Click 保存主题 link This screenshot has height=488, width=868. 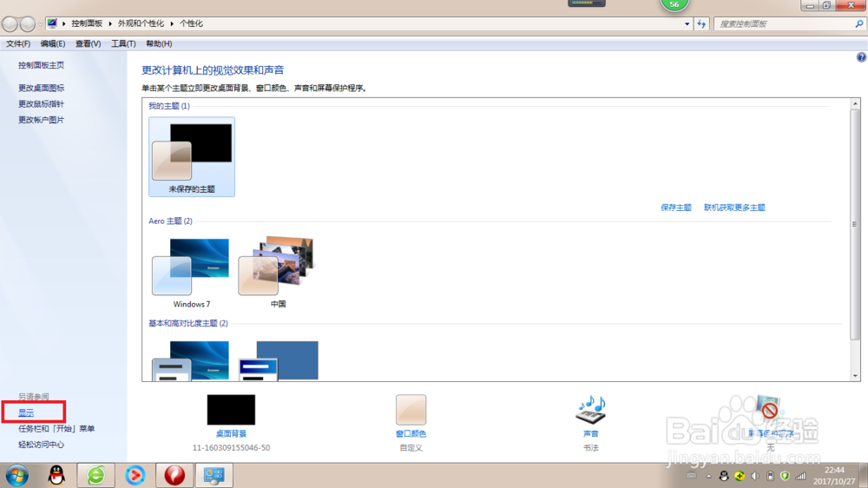tap(676, 208)
